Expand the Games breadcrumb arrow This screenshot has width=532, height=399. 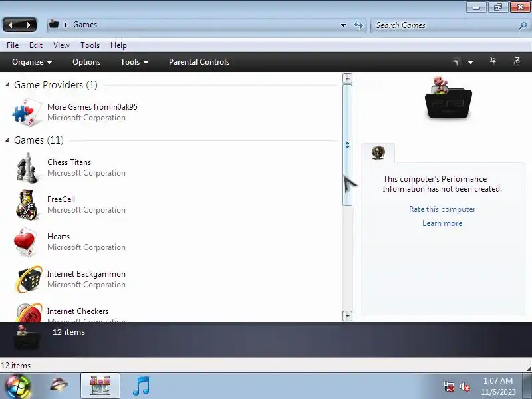click(66, 25)
